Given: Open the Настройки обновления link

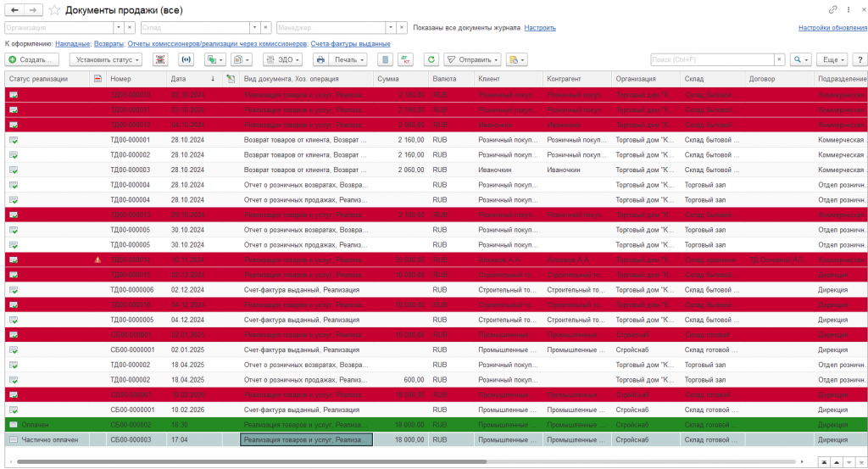Looking at the screenshot, I should click(x=832, y=27).
